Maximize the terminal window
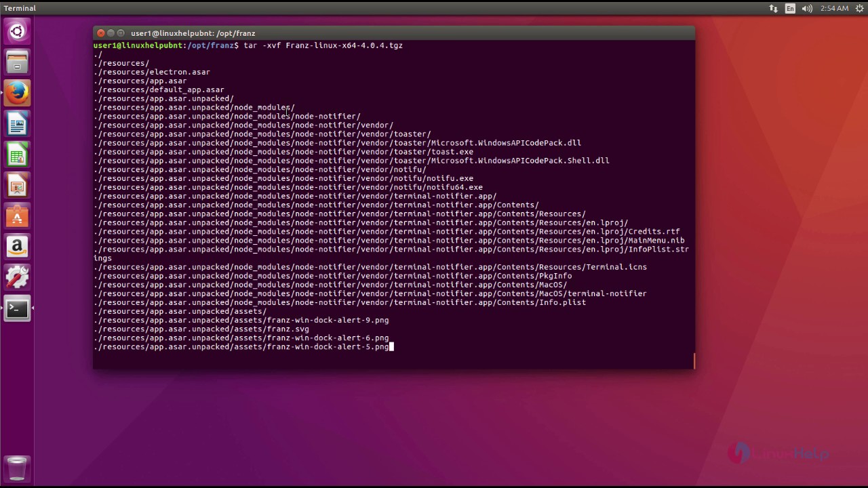Viewport: 868px width, 488px height. pyautogui.click(x=121, y=33)
